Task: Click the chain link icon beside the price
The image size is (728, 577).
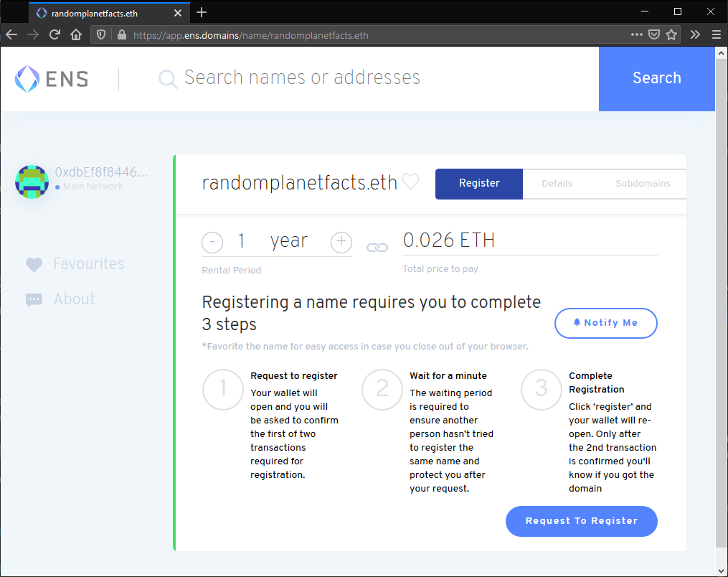Action: [377, 246]
